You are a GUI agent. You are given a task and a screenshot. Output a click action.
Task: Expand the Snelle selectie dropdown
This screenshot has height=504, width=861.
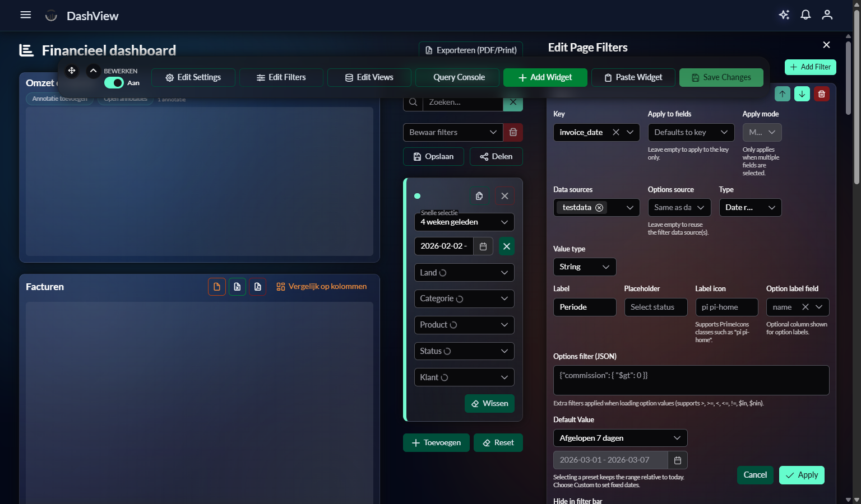point(464,222)
